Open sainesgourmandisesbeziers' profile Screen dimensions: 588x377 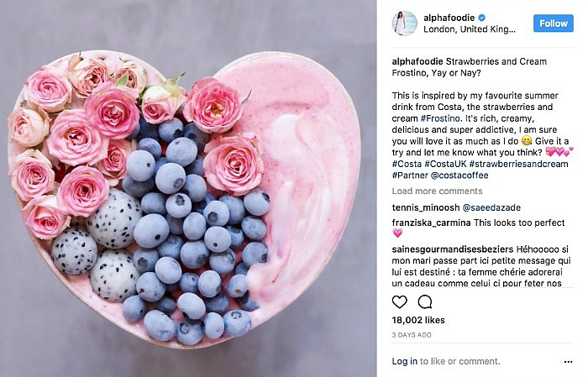click(453, 249)
